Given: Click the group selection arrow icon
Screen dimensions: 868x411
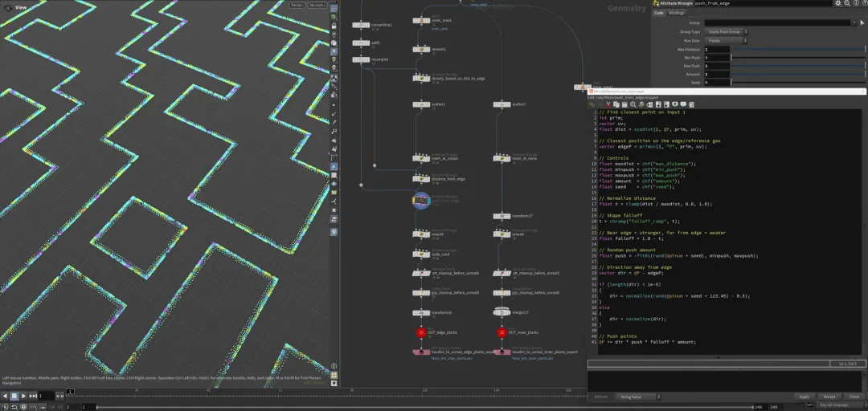Looking at the screenshot, I should (x=862, y=22).
